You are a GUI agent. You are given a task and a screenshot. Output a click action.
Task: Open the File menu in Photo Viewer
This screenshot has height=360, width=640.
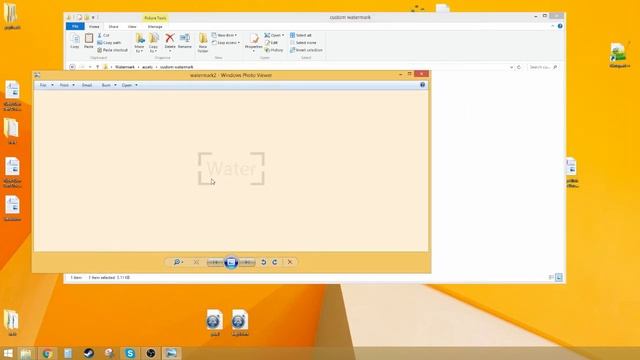46,85
